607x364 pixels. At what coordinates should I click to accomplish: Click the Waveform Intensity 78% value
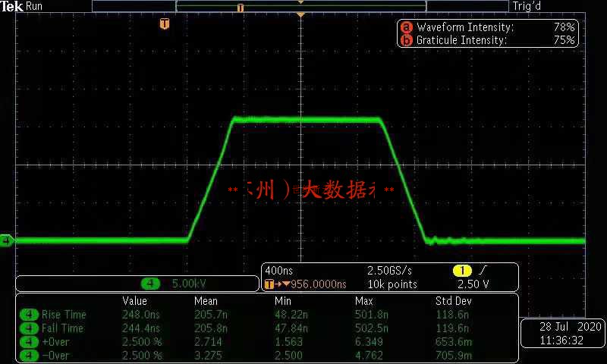[x=565, y=27]
